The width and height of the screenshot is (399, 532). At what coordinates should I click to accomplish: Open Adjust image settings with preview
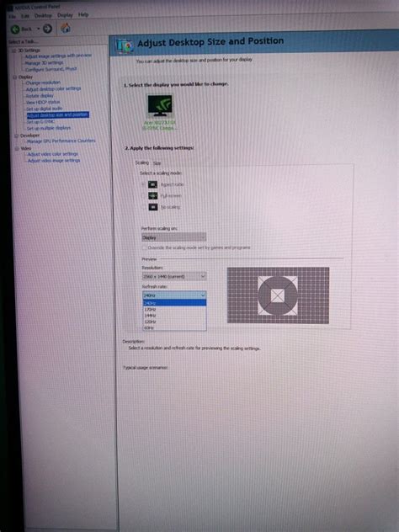[x=58, y=56]
